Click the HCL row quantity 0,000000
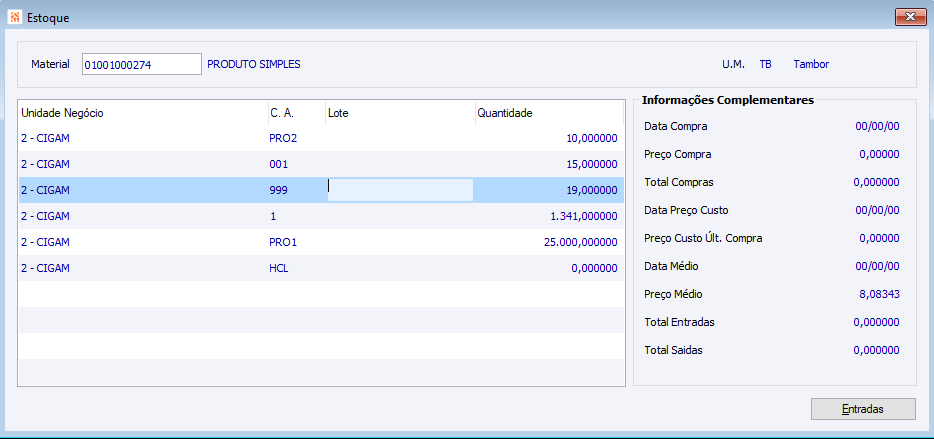This screenshot has width=934, height=439. point(594,268)
